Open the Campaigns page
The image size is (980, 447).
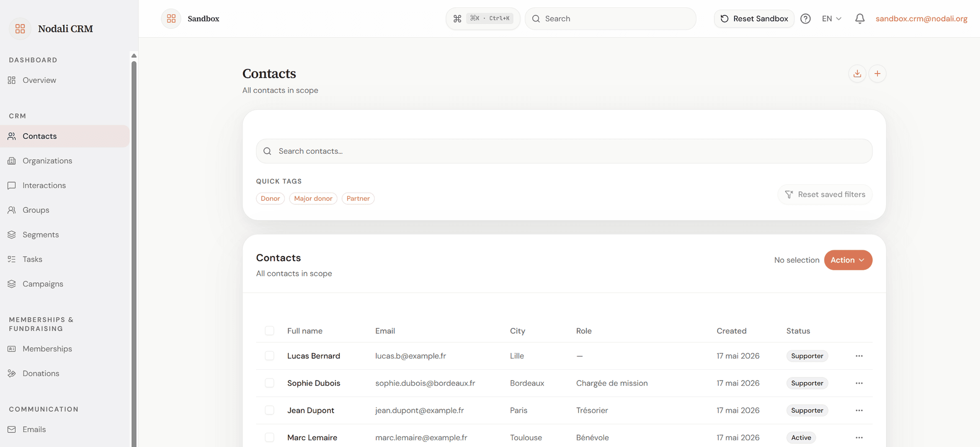65,284
